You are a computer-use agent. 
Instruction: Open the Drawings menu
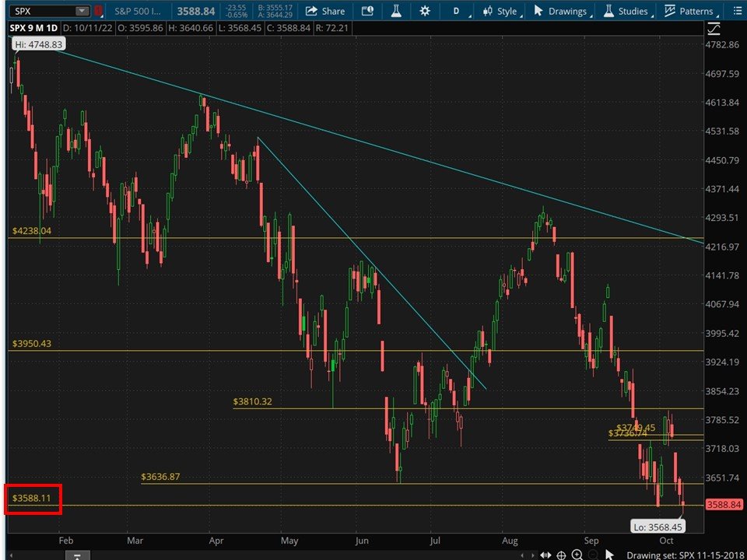[560, 11]
